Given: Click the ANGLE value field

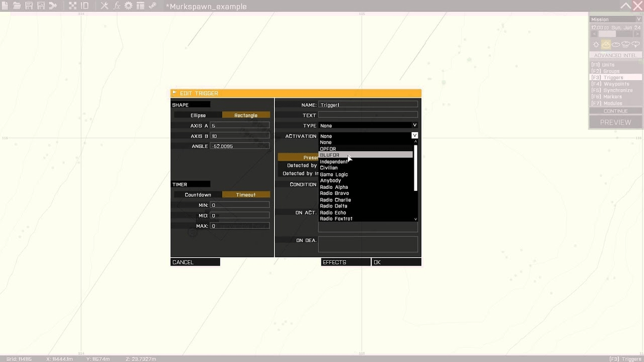Looking at the screenshot, I should point(240,146).
